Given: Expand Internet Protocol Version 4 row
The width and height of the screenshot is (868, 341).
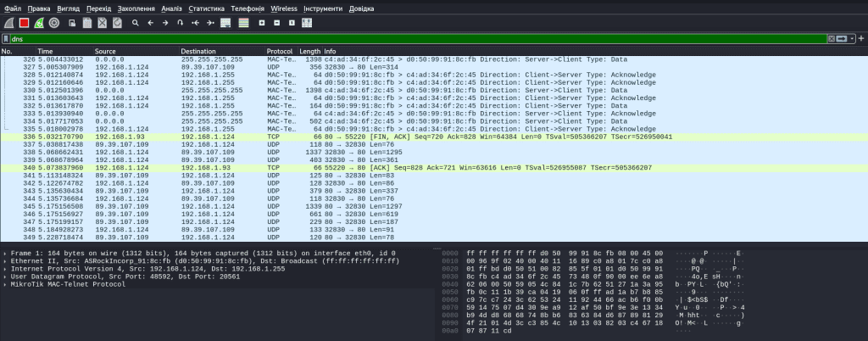Looking at the screenshot, I should (x=5, y=269).
